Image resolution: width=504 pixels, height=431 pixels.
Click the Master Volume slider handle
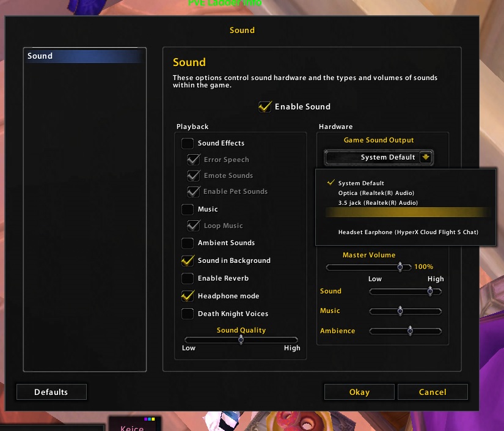400,267
